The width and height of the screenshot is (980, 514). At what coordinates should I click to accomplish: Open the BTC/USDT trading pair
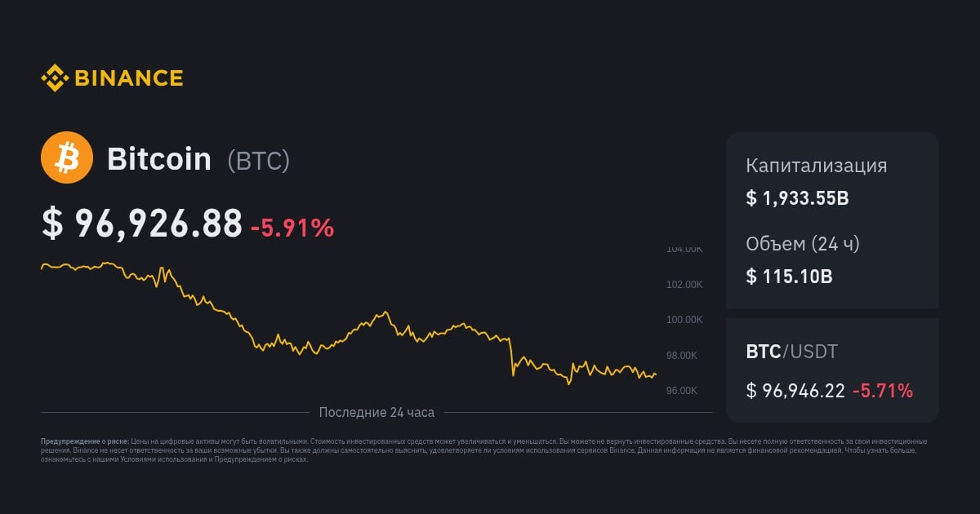click(x=791, y=352)
